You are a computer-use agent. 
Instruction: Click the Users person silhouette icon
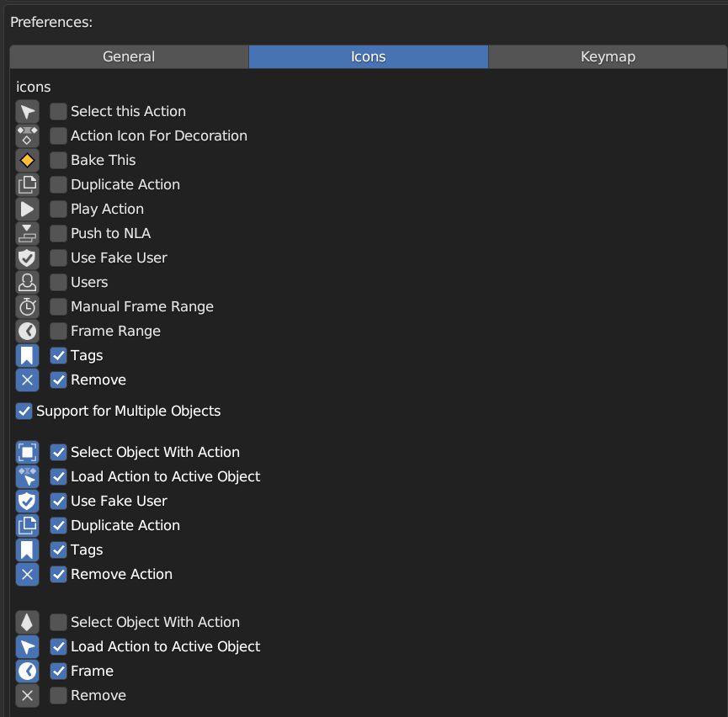[x=28, y=283]
